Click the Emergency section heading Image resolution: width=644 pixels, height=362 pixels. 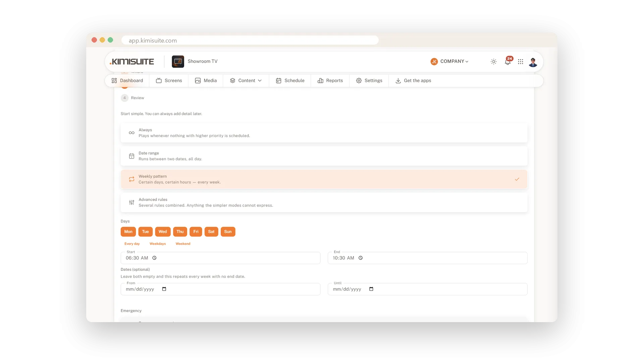pos(131,311)
